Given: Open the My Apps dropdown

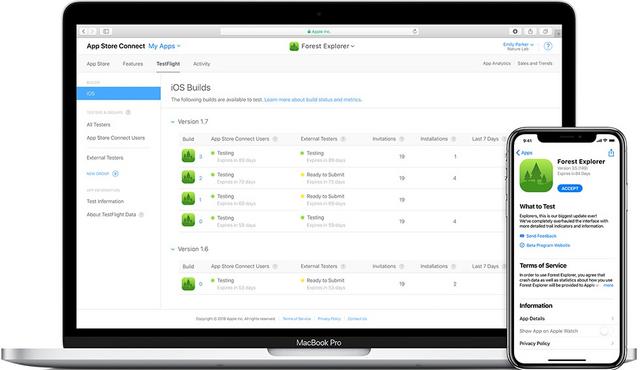Looking at the screenshot, I should pos(164,46).
